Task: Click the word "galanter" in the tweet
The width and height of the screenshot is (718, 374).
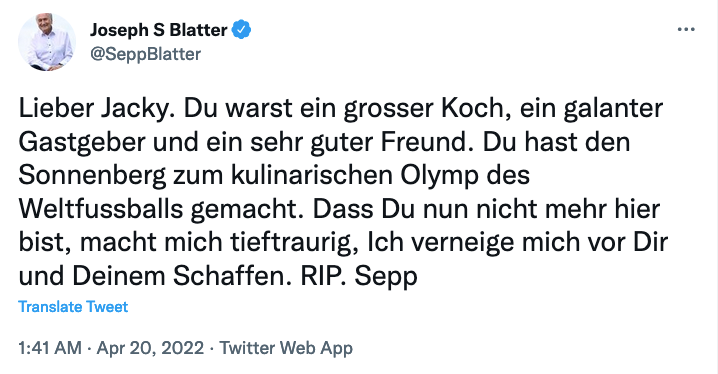Action: 613,109
